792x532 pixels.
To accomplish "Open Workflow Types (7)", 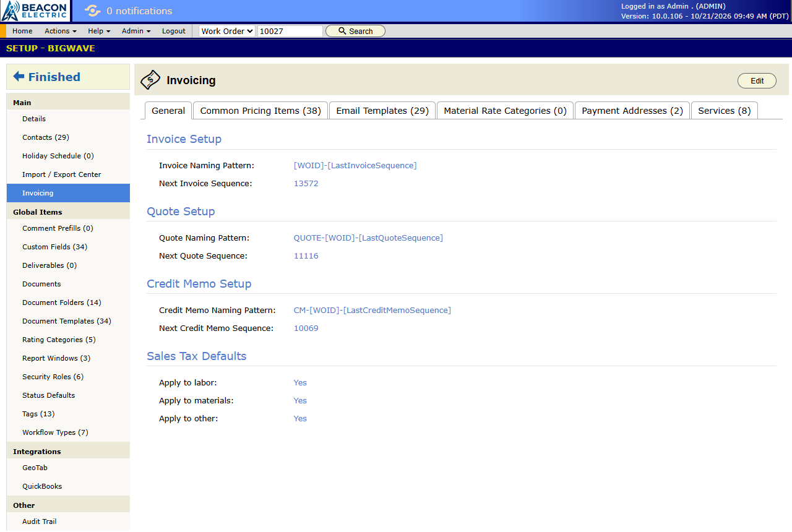I will 68,432.
